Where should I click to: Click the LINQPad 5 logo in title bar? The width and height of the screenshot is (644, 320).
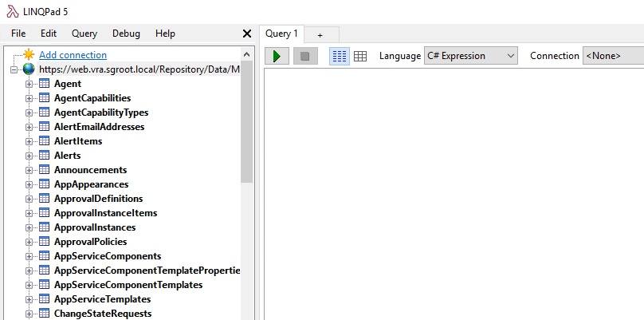(12, 11)
